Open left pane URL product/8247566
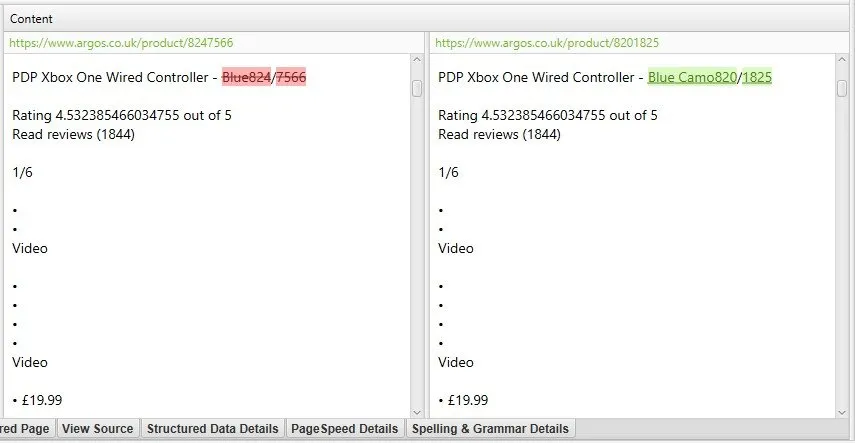The width and height of the screenshot is (855, 443). tap(121, 43)
